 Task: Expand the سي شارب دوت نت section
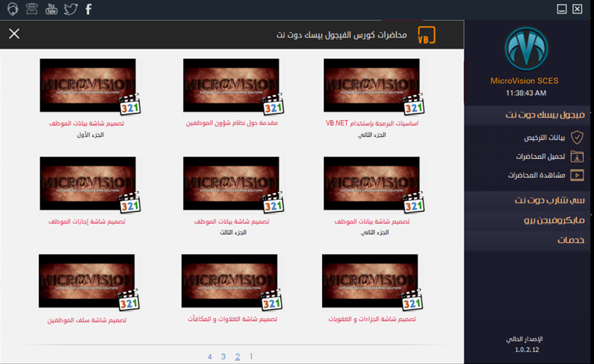[x=528, y=200]
